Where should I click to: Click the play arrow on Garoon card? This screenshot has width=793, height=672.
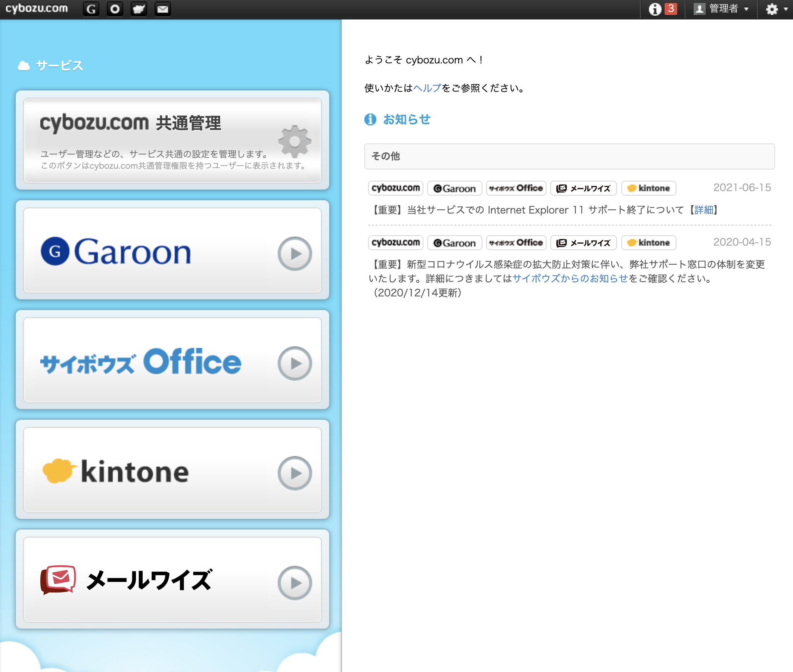pos(295,254)
